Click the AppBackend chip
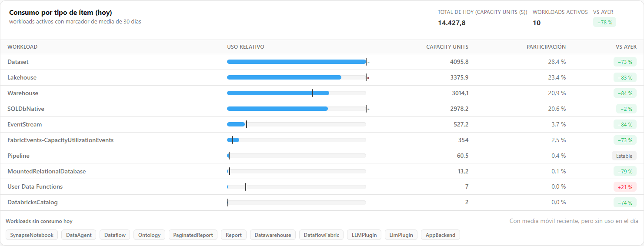This screenshot has height=246, width=644. point(440,235)
